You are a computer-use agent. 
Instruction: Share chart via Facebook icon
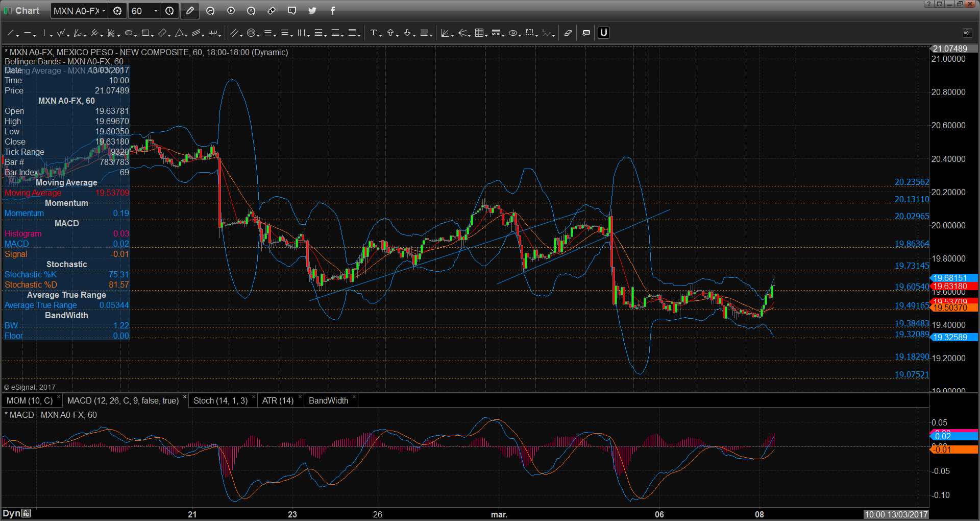coord(333,11)
